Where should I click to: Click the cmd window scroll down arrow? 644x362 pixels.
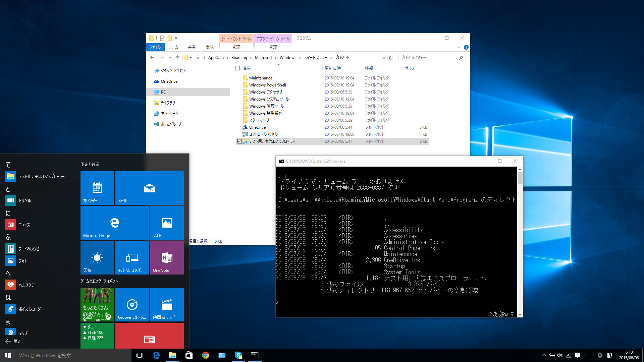(x=520, y=315)
